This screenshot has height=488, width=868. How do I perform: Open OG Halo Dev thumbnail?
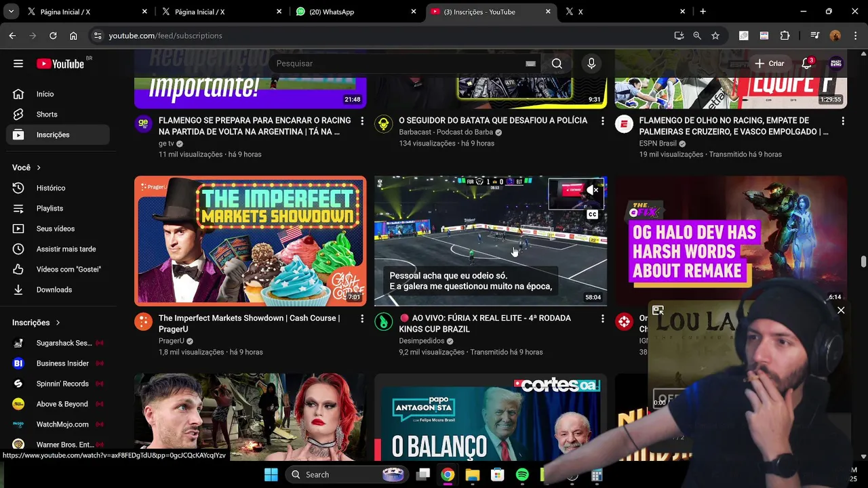(x=731, y=241)
